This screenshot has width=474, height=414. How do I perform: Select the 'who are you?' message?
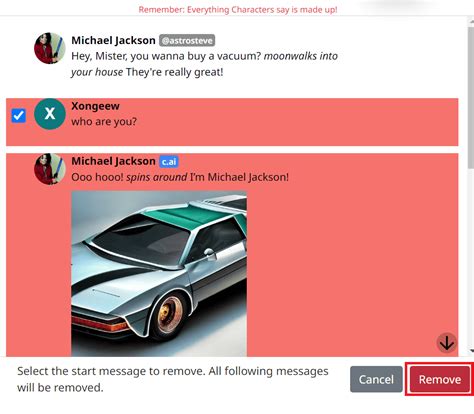104,122
